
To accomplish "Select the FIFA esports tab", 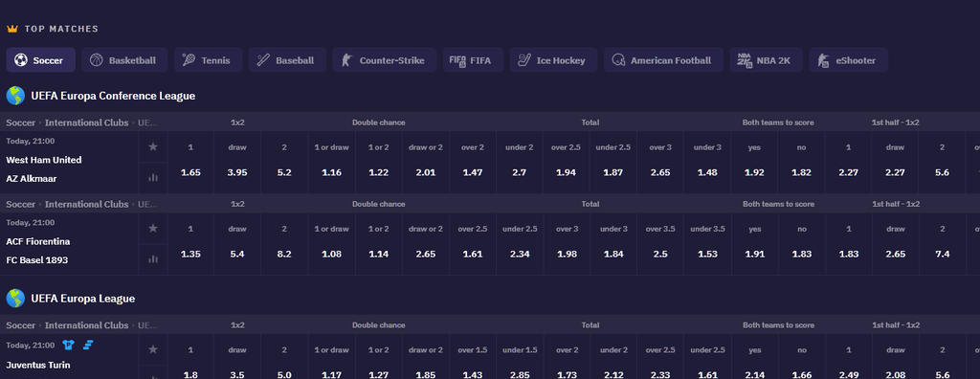I will tap(473, 60).
